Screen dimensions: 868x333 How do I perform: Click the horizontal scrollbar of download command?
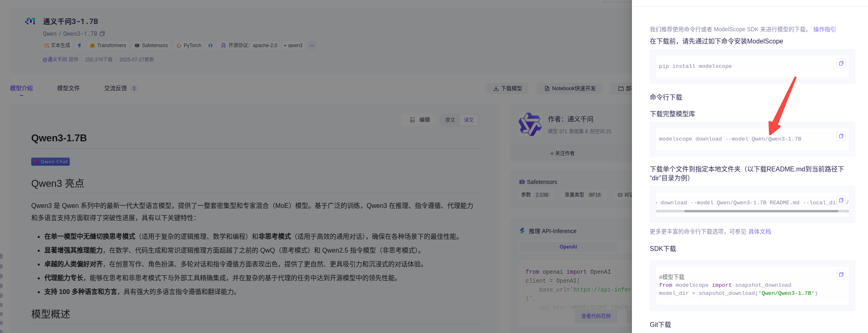(761, 211)
